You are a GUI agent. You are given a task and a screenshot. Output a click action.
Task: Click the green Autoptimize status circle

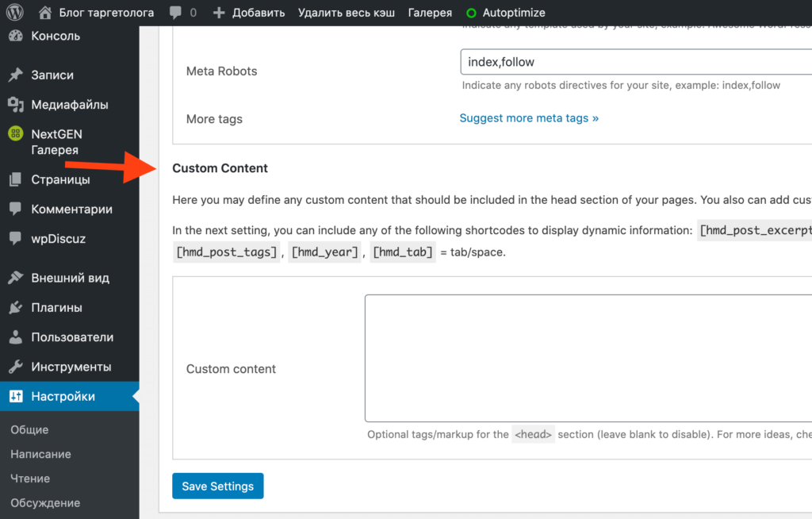472,13
